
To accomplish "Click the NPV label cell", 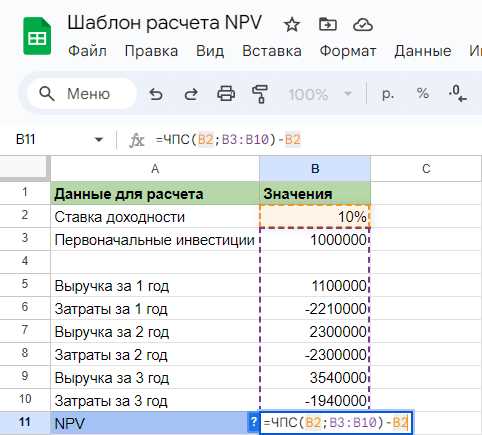I will point(155,423).
